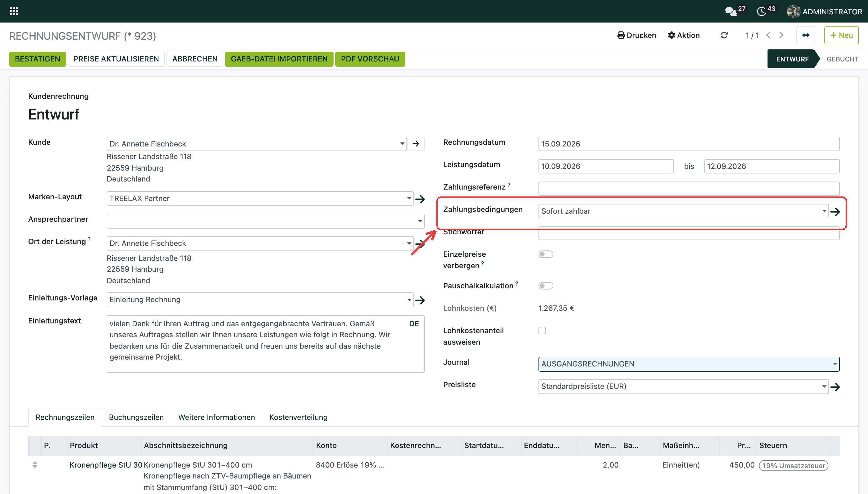868x494 pixels.
Task: Switch to Weitere Informationen tab
Action: point(217,417)
